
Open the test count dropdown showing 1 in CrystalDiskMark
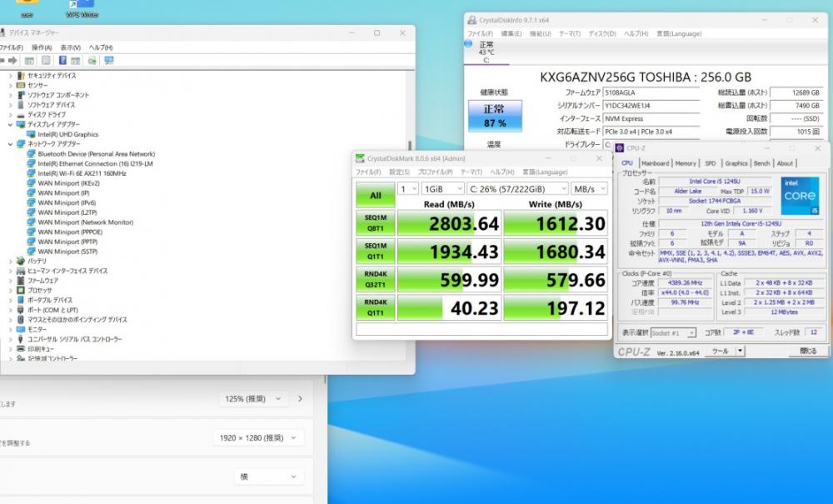[407, 189]
